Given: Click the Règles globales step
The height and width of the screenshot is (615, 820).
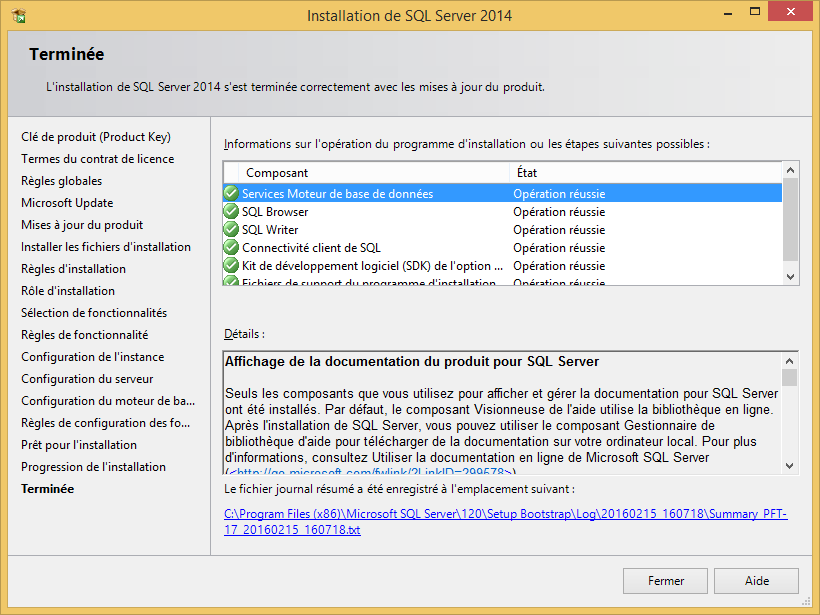Looking at the screenshot, I should coord(61,180).
